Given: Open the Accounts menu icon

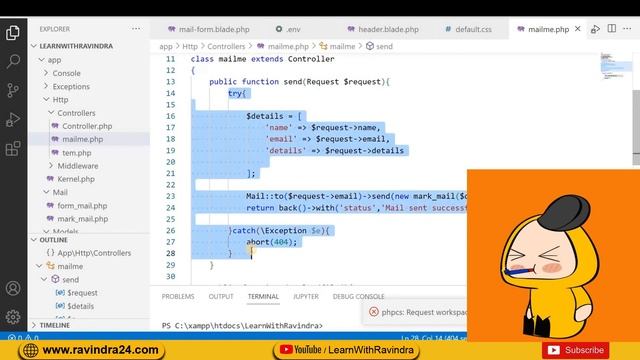Looking at the screenshot, I should tap(13, 288).
